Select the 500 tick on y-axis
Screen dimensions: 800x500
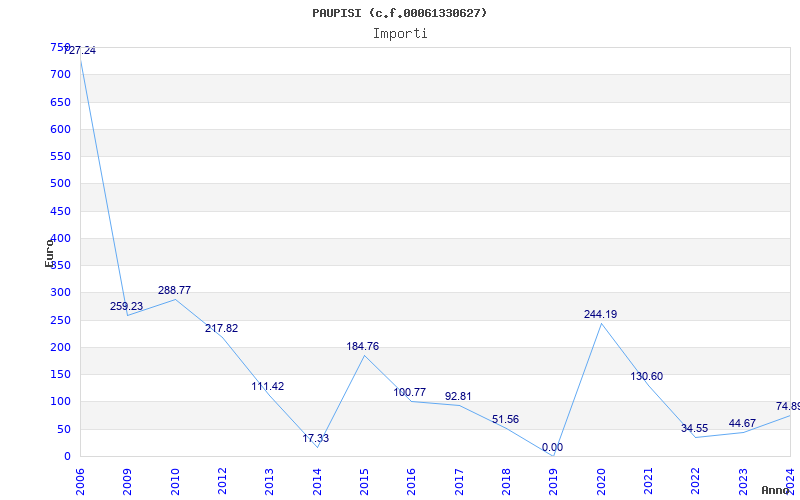(60, 183)
